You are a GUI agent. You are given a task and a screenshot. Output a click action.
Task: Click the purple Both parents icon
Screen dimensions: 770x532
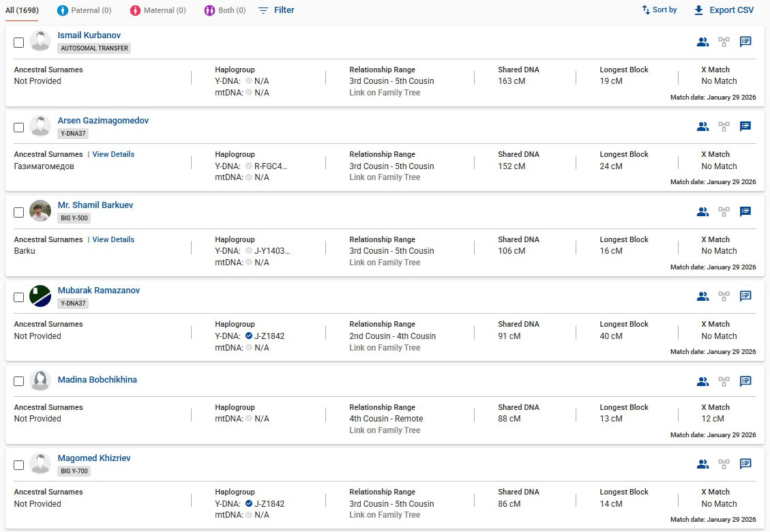point(209,10)
